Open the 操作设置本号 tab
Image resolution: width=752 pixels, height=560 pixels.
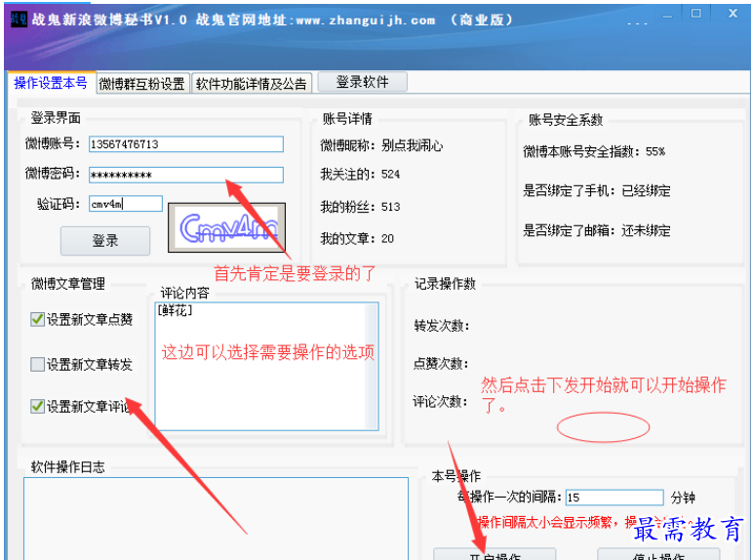[x=51, y=83]
